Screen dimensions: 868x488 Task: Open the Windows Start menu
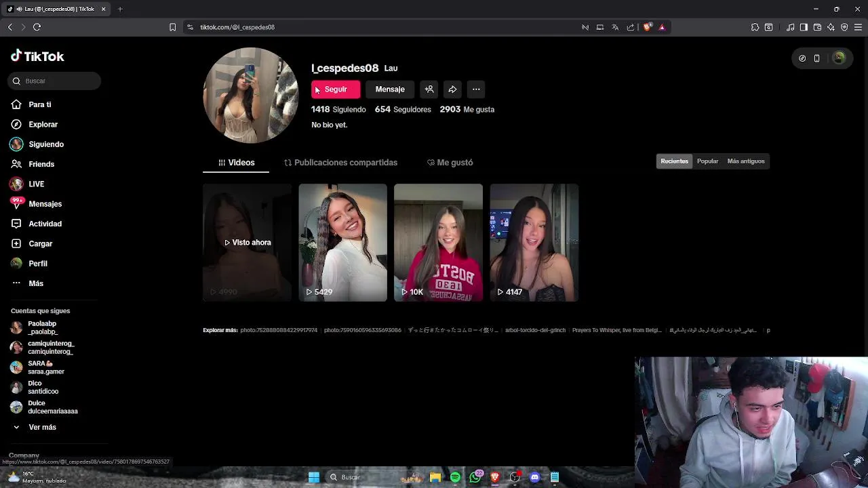click(x=314, y=477)
